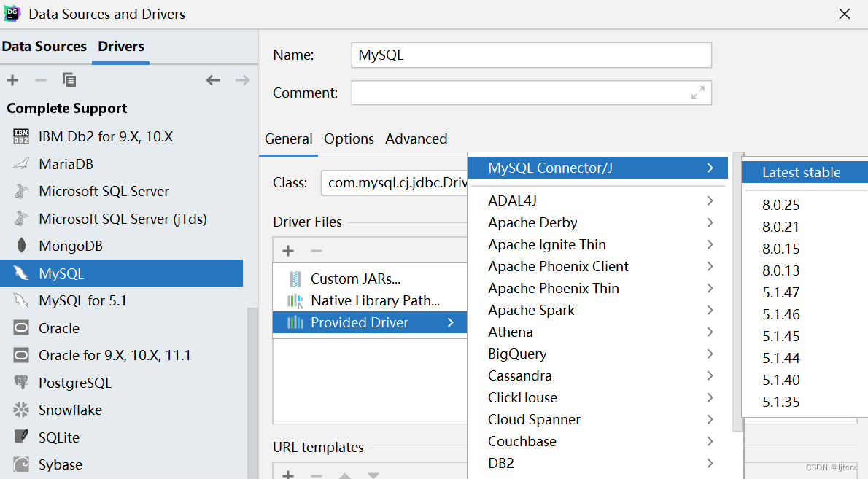This screenshot has height=479, width=868.
Task: Expand the Athena submenu arrow
Action: coord(710,332)
